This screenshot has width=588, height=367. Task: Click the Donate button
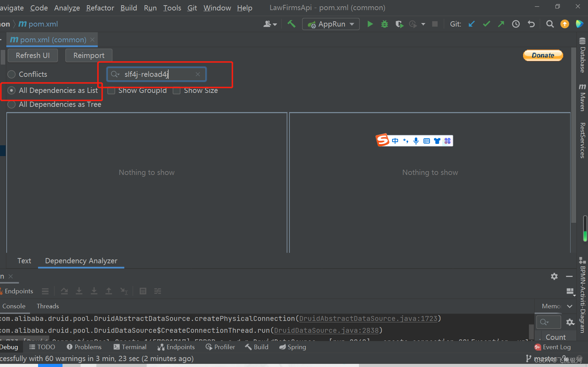pos(543,55)
